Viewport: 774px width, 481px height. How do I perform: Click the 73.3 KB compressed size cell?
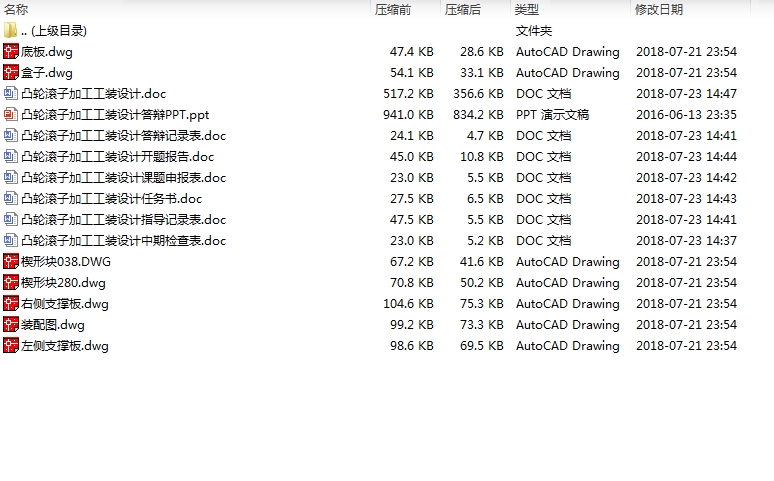pos(482,324)
